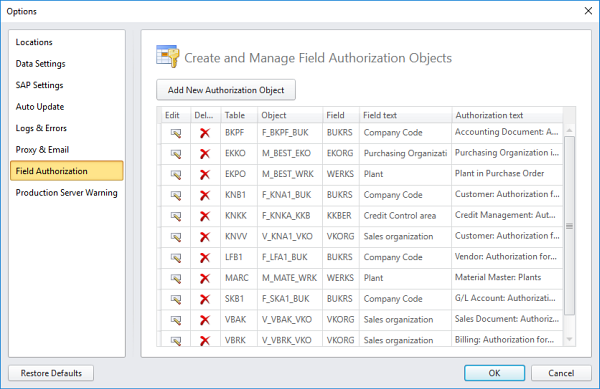Delete the VBAK sales document row
This screenshot has height=389, width=600.
[205, 320]
